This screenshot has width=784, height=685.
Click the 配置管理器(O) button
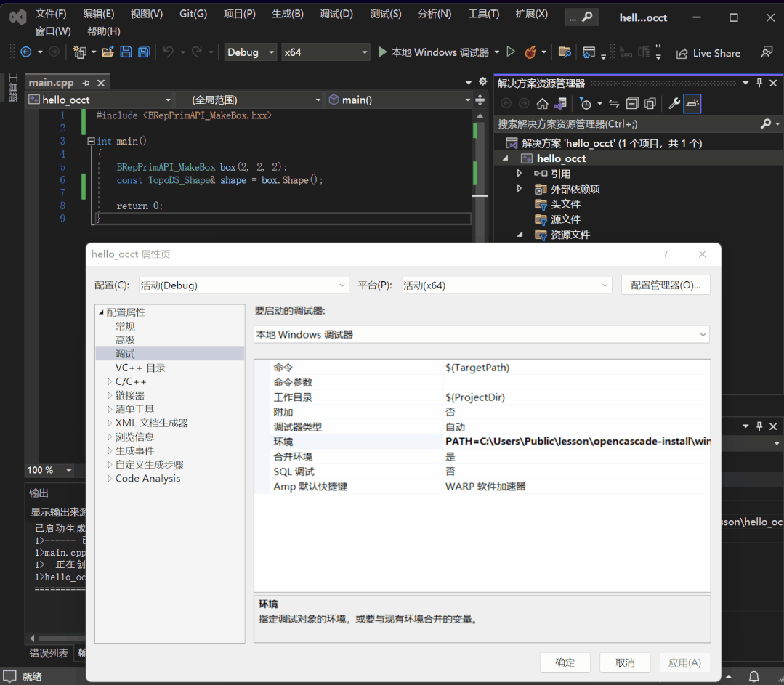pos(665,285)
